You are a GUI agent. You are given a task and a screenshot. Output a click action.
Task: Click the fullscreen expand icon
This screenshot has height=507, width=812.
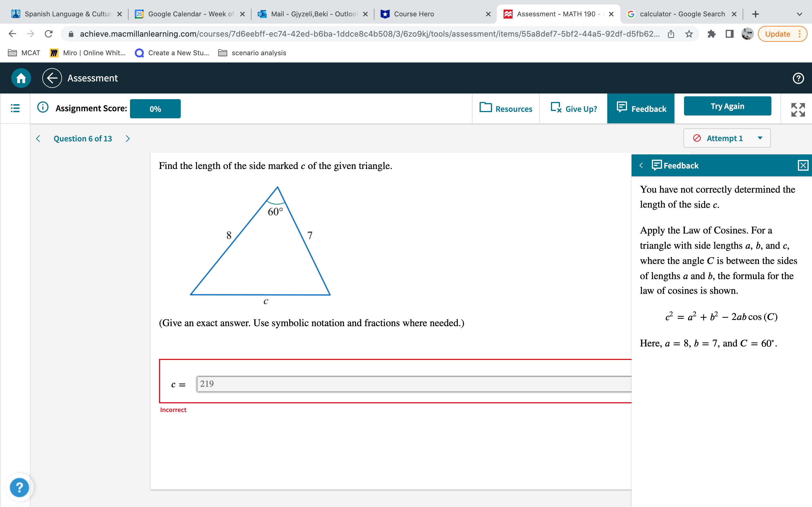tap(798, 110)
